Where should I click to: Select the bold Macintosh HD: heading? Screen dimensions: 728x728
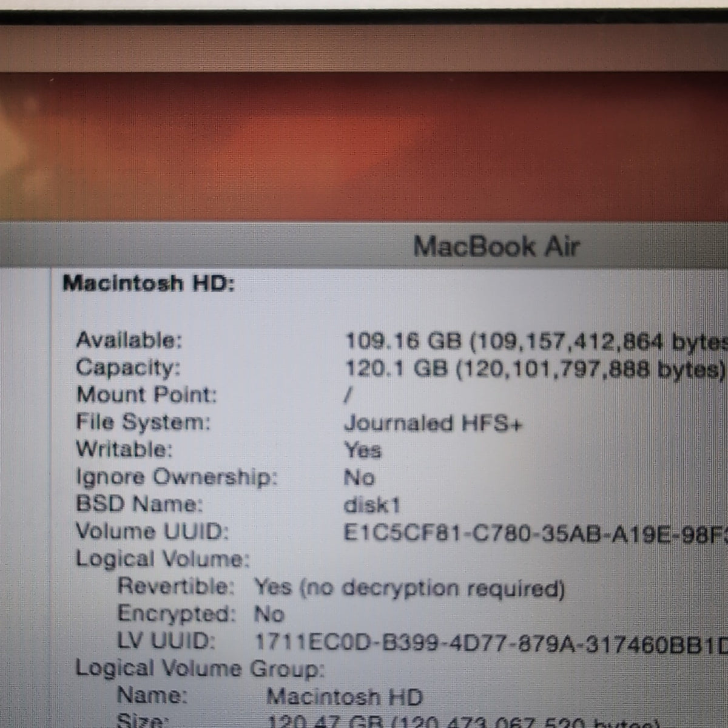click(x=149, y=283)
